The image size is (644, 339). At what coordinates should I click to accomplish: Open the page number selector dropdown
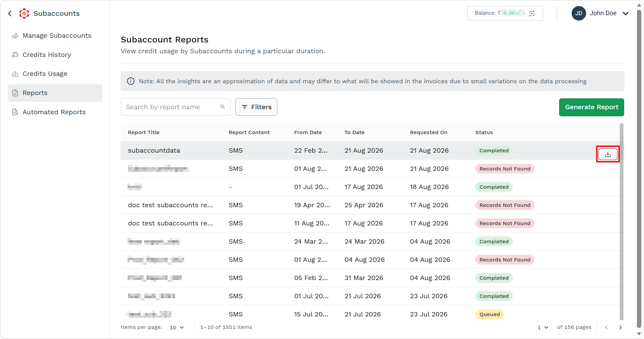point(543,328)
